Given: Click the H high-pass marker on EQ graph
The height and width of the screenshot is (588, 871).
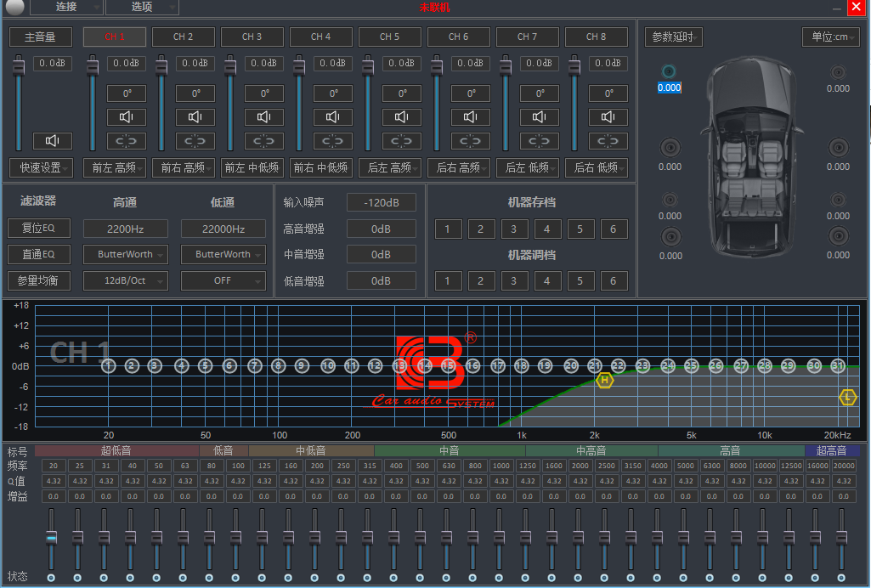Looking at the screenshot, I should (604, 381).
